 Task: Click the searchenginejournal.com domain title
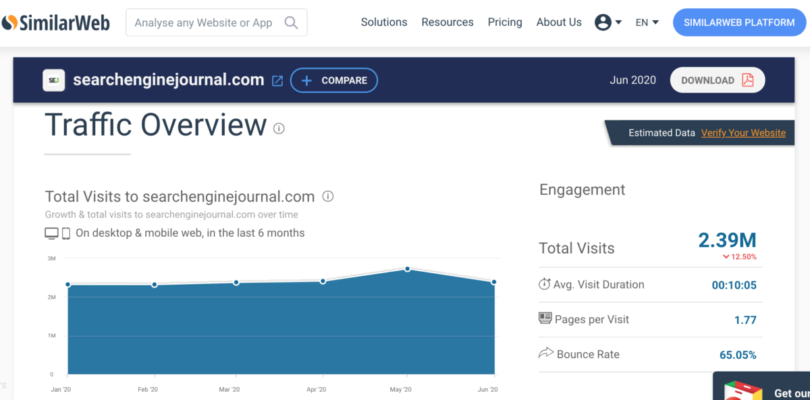(x=168, y=80)
